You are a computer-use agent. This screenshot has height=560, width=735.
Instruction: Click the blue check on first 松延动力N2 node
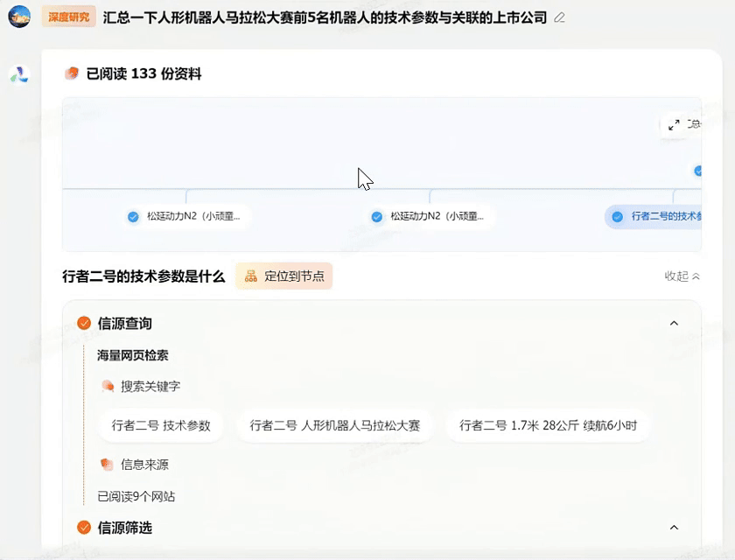tap(133, 216)
